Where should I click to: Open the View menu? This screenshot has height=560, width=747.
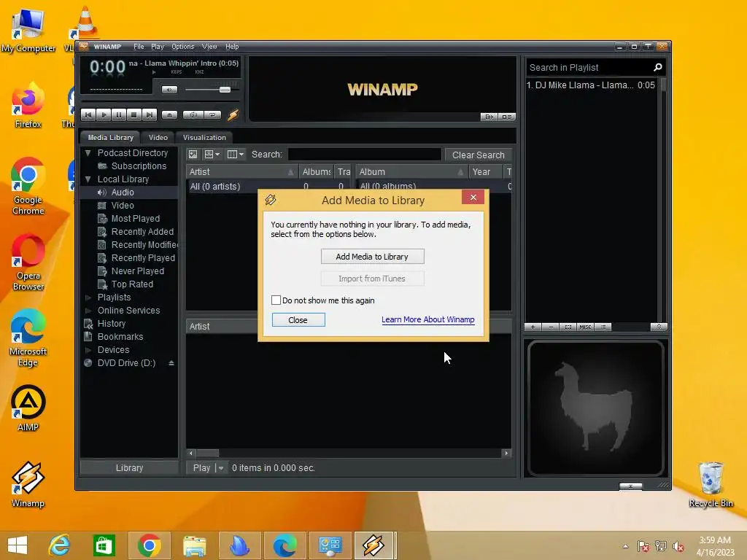[209, 47]
